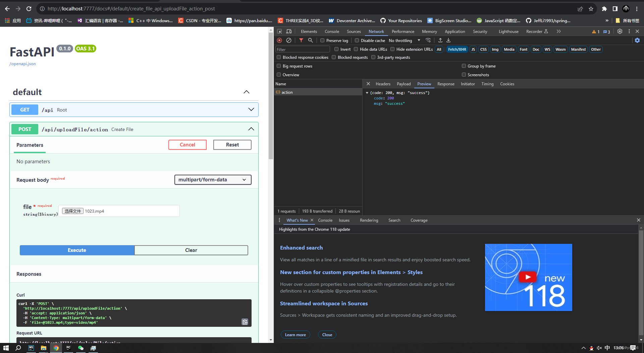
Task: Click the choose file button for upload
Action: (x=73, y=211)
